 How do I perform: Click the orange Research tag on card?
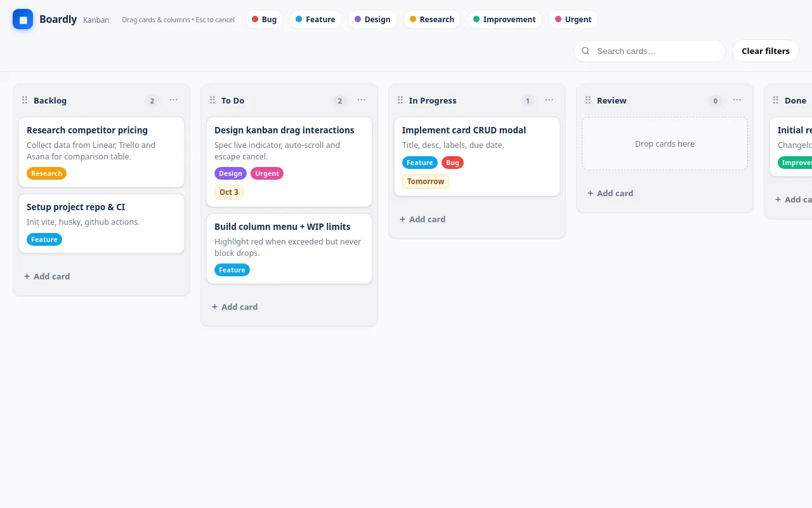coord(46,173)
